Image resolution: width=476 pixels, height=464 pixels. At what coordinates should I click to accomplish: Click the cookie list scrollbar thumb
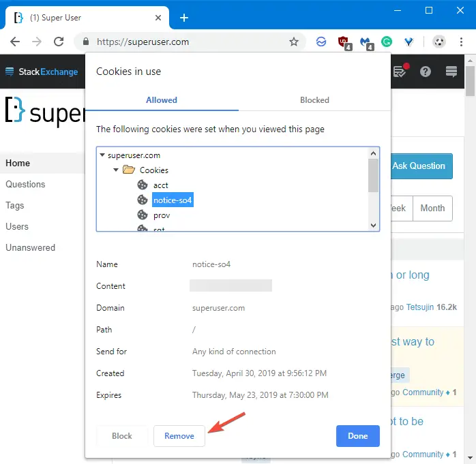[373, 175]
